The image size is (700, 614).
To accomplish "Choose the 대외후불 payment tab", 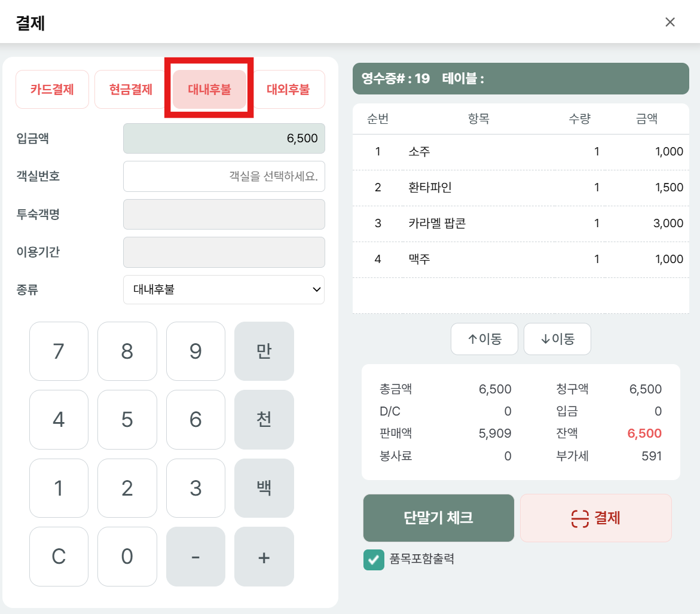I will coord(288,90).
